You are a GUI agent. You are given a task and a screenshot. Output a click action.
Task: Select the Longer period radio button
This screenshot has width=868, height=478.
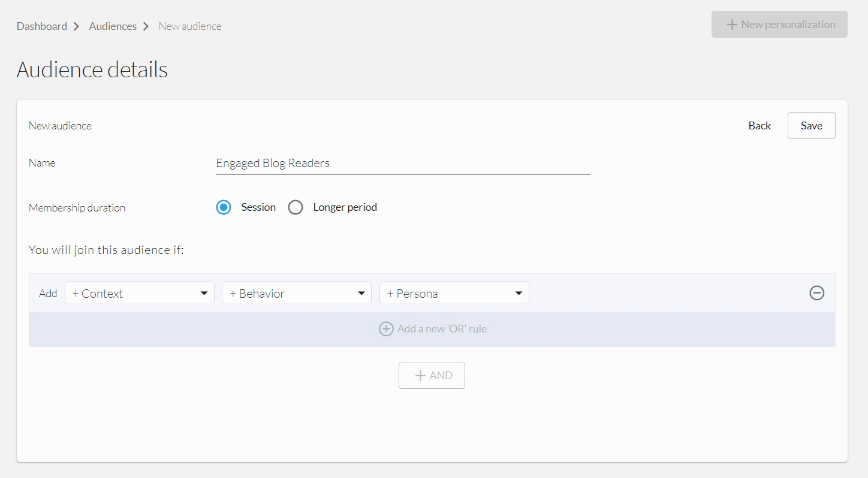click(x=296, y=207)
